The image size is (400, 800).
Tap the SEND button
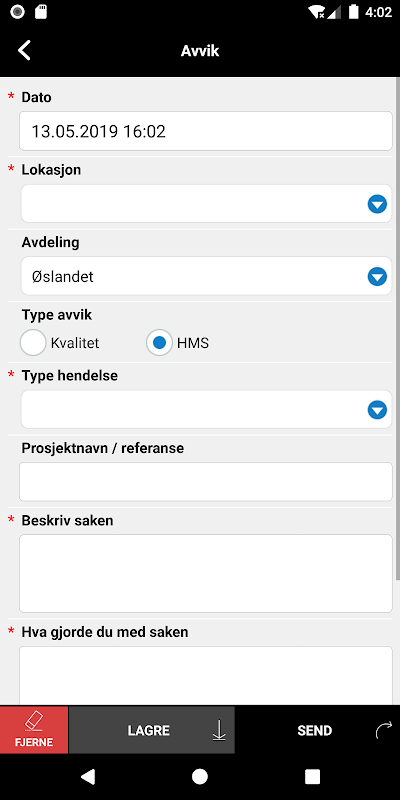(317, 730)
